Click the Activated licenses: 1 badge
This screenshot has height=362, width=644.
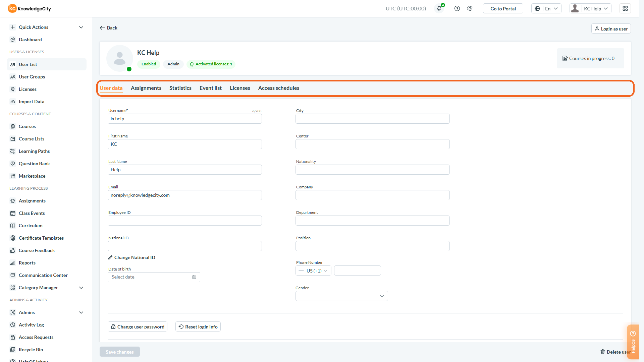tap(211, 64)
